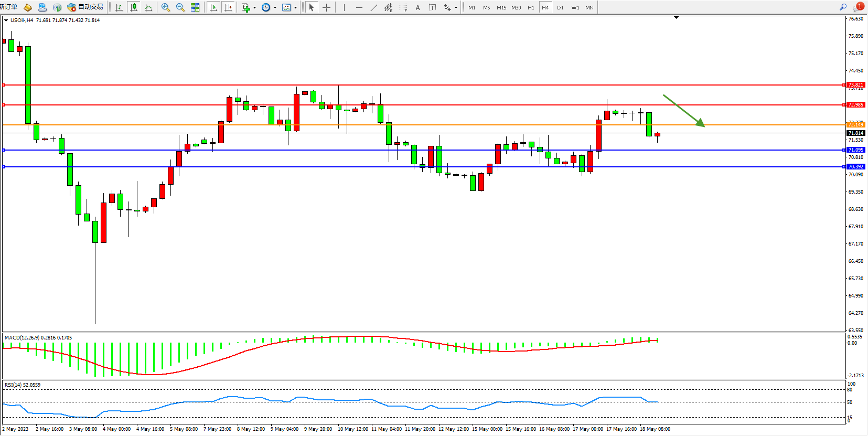868x436 pixels.
Task: Click the 自动交易 auto trading button
Action: click(x=85, y=7)
